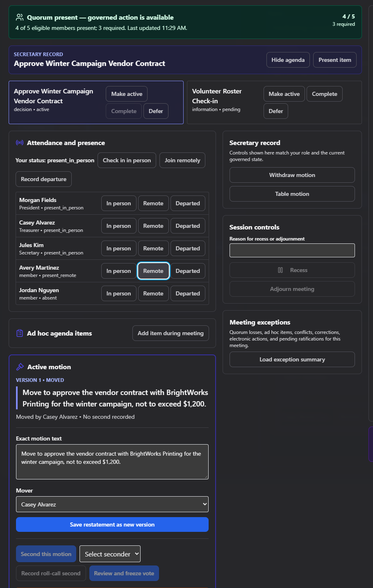
Task: Open the Mover dropdown showing Casey Alvarez
Action: point(112,504)
